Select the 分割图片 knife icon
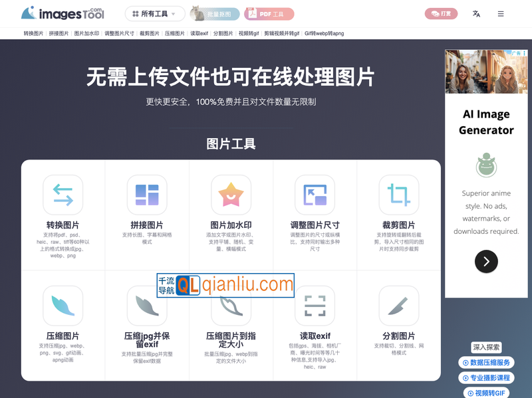The width and height of the screenshot is (532, 398). click(398, 305)
